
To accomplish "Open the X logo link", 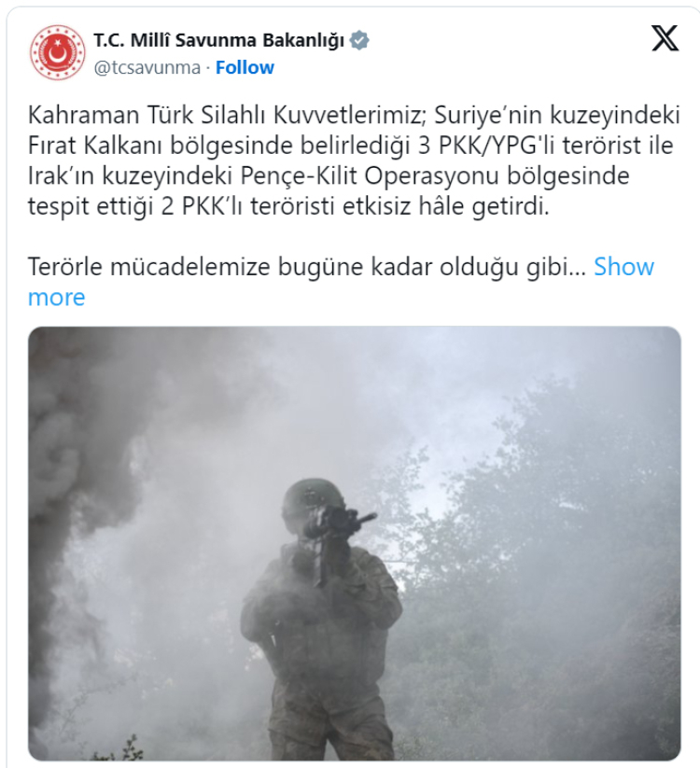I will click(665, 38).
